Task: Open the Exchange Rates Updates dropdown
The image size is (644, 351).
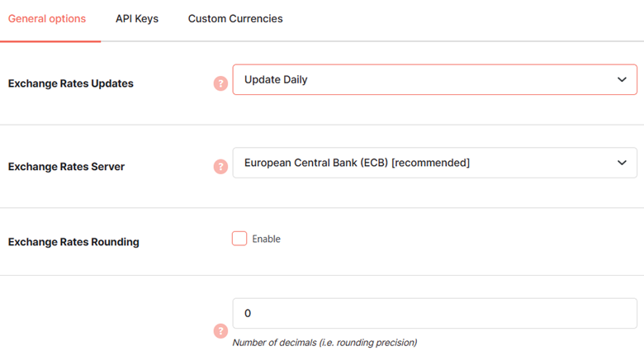Action: [x=435, y=79]
